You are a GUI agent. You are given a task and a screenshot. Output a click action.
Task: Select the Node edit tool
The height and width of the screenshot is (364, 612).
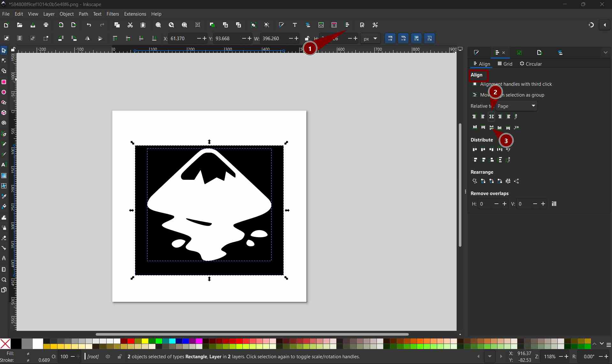pos(4,61)
